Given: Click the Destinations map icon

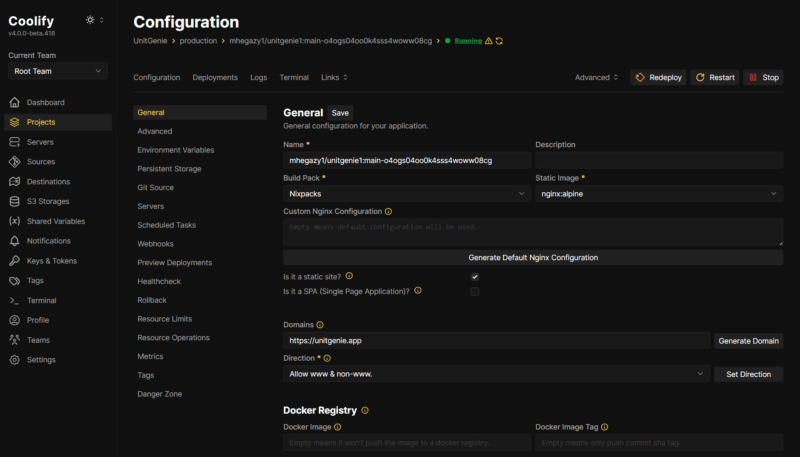Looking at the screenshot, I should click(14, 182).
